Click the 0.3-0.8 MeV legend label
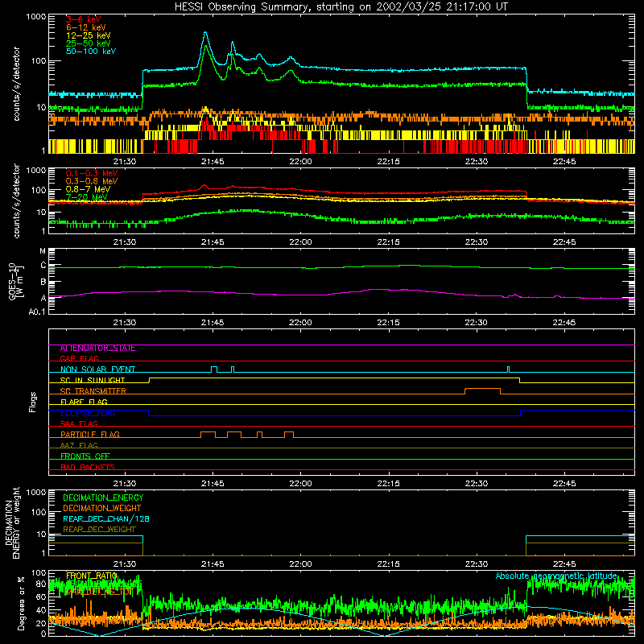Screen dimensions: 644x644 coord(92,182)
